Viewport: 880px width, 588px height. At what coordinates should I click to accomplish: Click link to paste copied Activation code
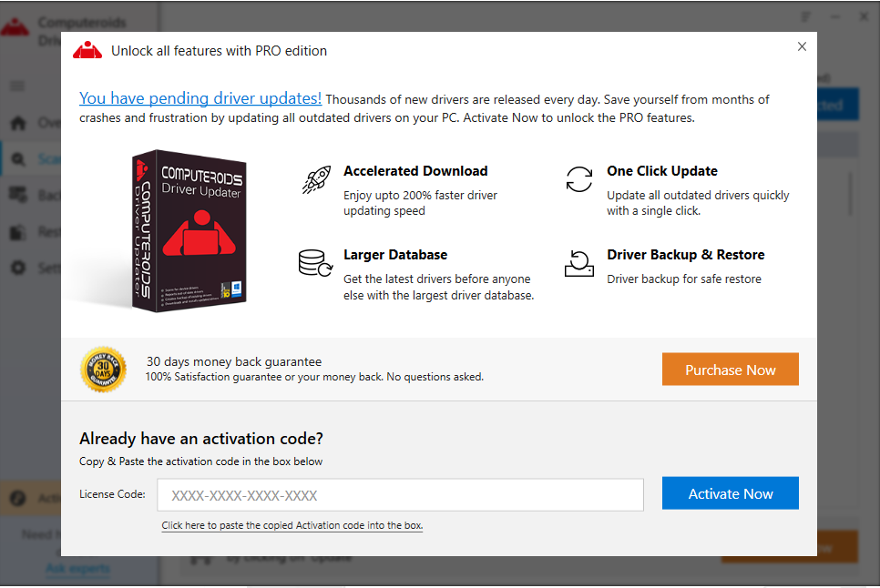(292, 525)
